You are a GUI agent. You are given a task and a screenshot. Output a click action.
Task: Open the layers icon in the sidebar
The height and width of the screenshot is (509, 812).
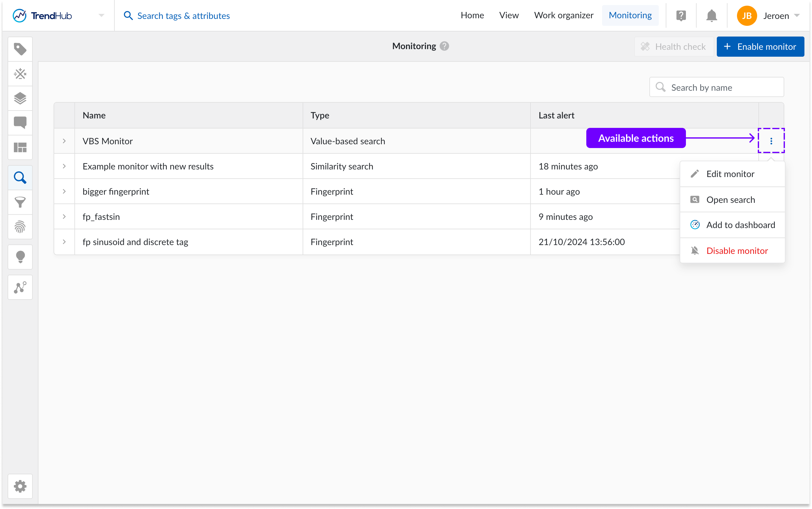(x=20, y=98)
